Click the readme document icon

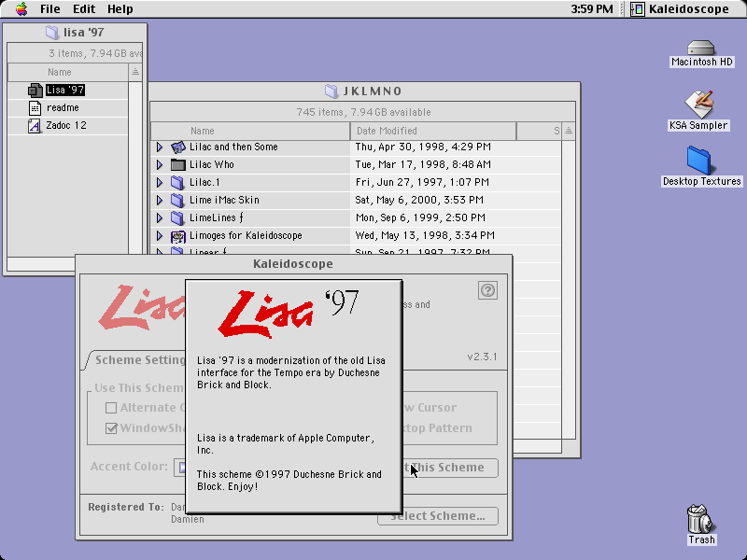[x=35, y=108]
